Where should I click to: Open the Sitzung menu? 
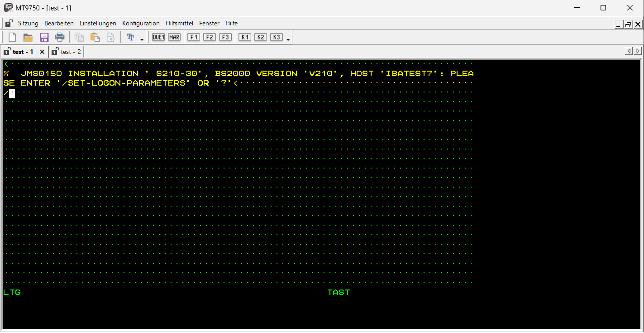point(28,23)
